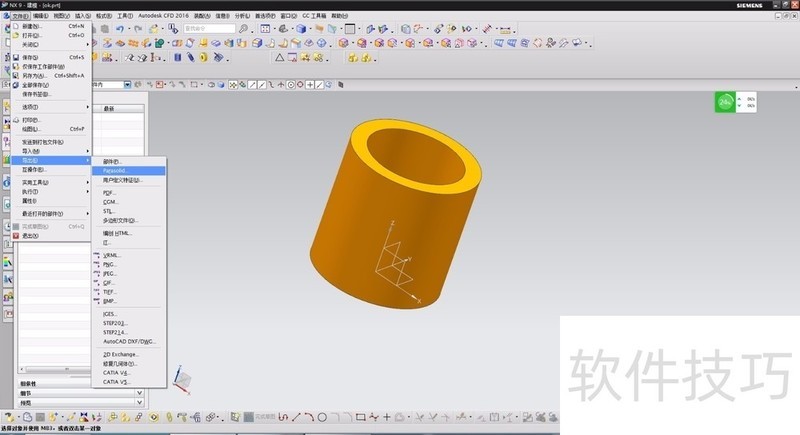
Task: Open the selection scope dropdown arrow
Action: point(127,85)
